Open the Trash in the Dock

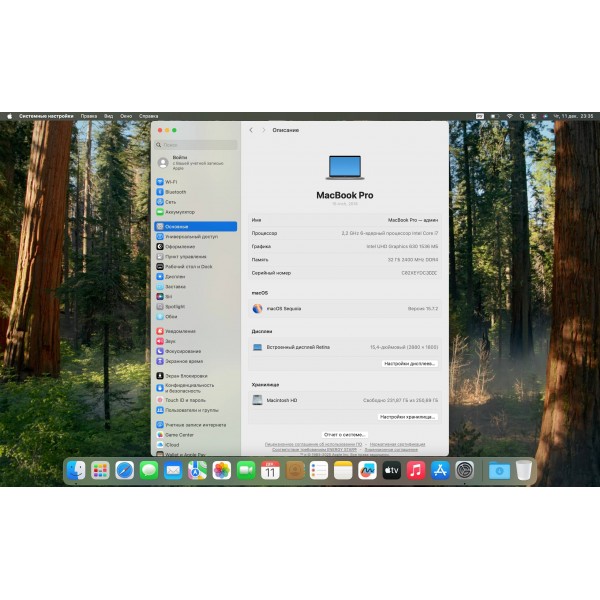(524, 470)
